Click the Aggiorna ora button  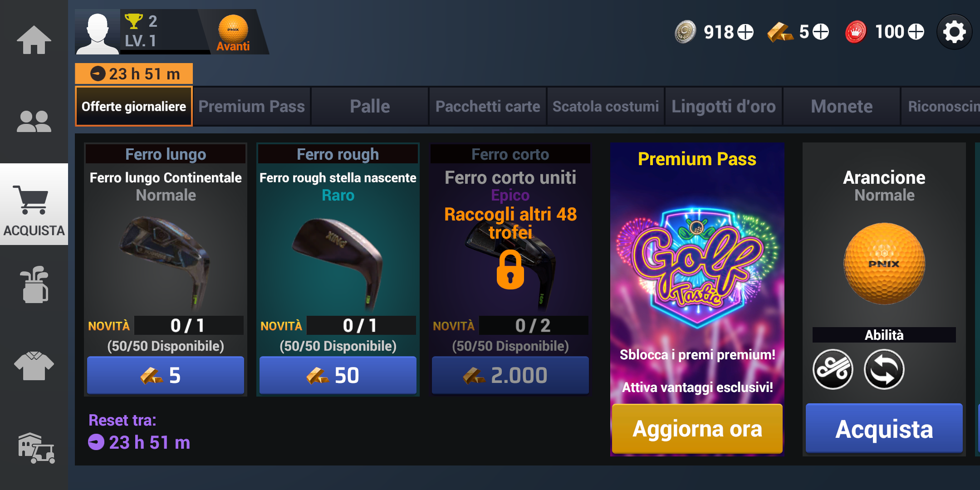point(697,429)
